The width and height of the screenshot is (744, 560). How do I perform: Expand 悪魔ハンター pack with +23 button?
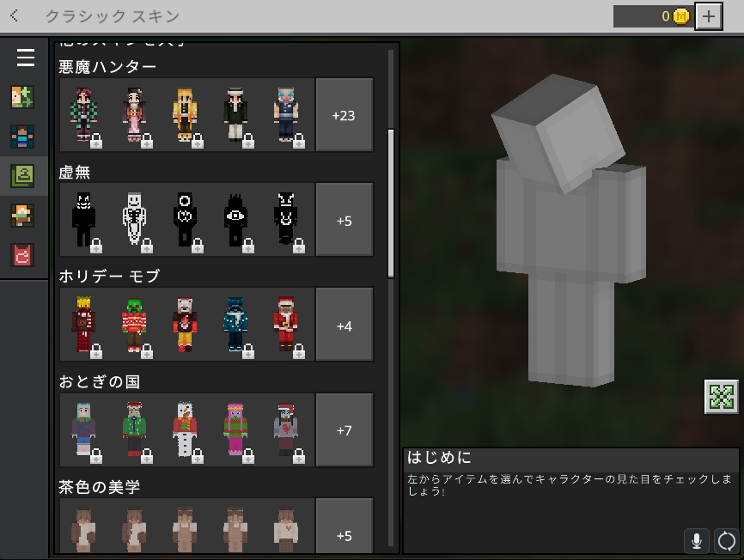click(344, 115)
